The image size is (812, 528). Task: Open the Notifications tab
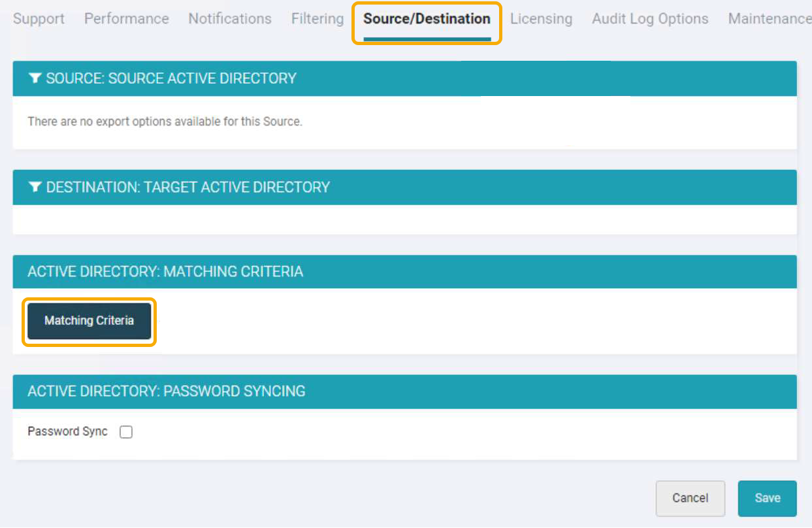(x=229, y=19)
